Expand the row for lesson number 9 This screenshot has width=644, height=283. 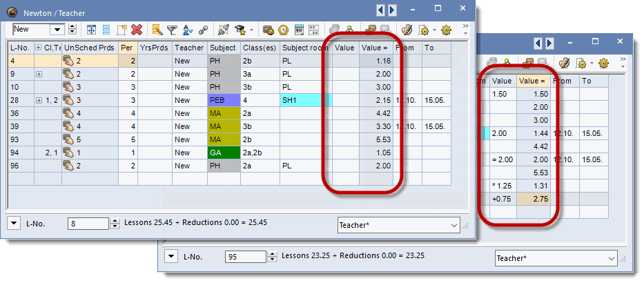pyautogui.click(x=39, y=74)
